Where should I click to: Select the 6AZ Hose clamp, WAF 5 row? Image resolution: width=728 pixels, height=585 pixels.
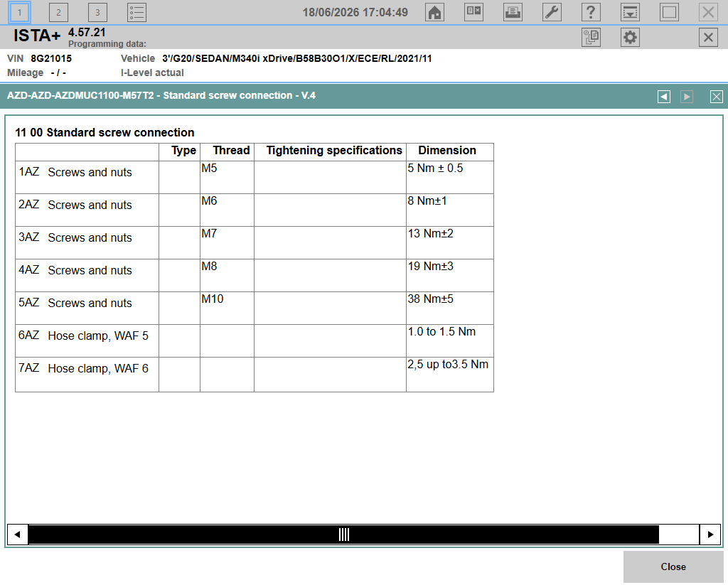pyautogui.click(x=255, y=340)
